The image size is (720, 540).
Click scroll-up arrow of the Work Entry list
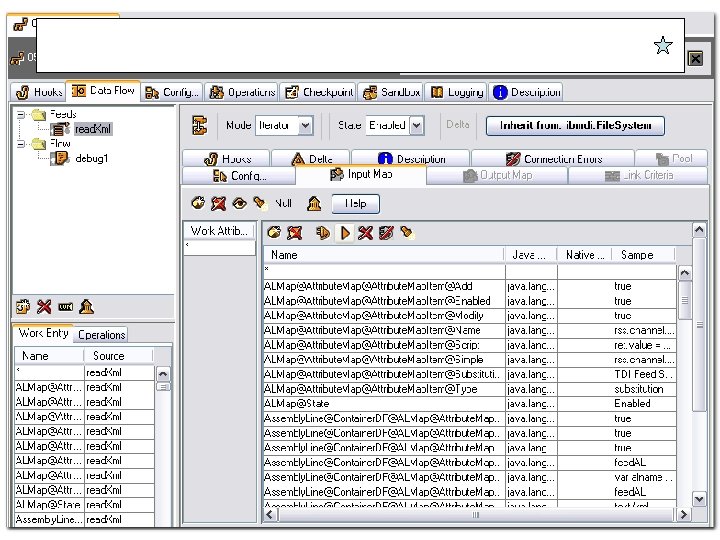point(163,374)
